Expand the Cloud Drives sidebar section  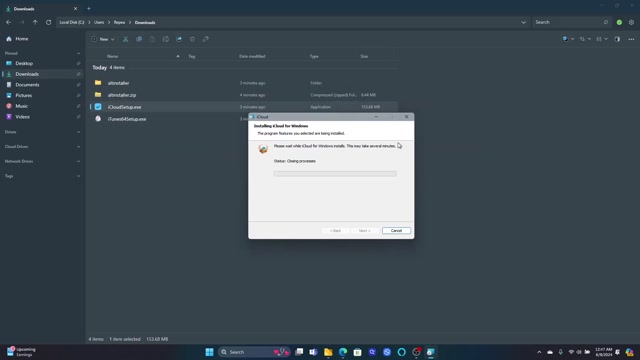(78, 147)
